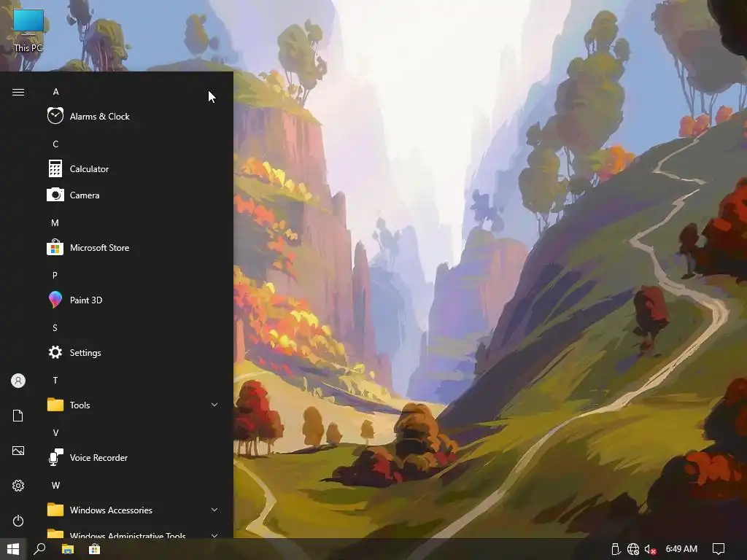Click the S section letter header

point(55,327)
